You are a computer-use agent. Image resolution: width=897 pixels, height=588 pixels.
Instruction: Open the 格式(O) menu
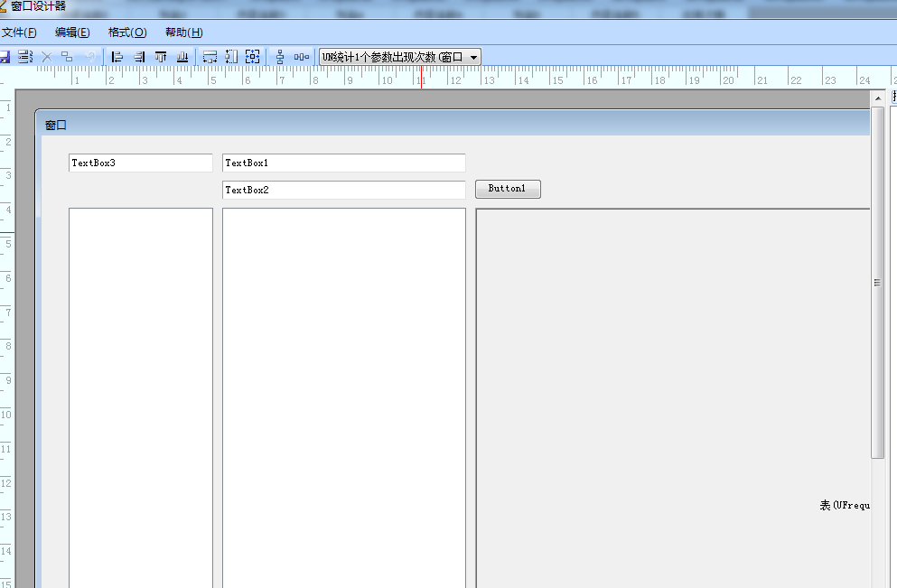127,33
